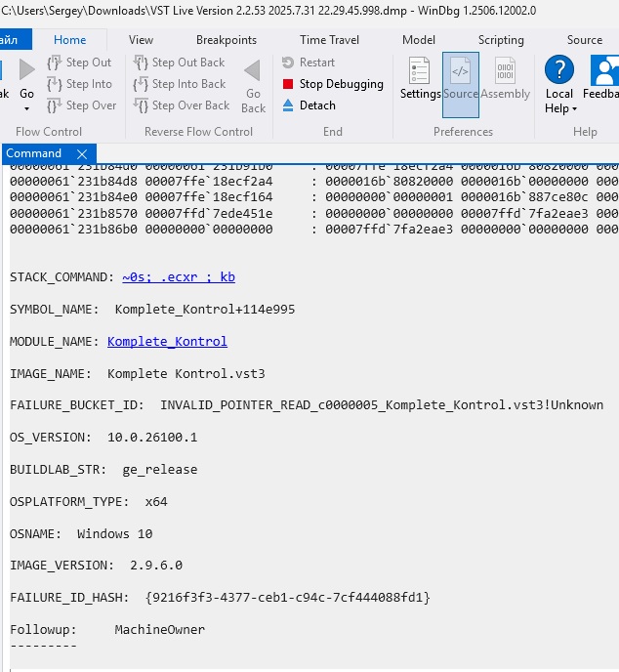619x672 pixels.
Task: Click the Go play icon
Action: coord(26,69)
